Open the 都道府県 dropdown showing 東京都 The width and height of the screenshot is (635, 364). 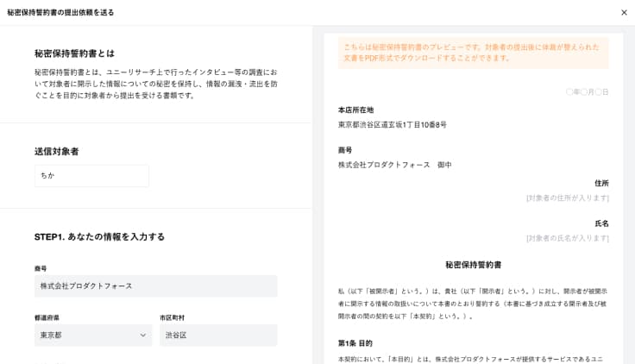pyautogui.click(x=93, y=336)
